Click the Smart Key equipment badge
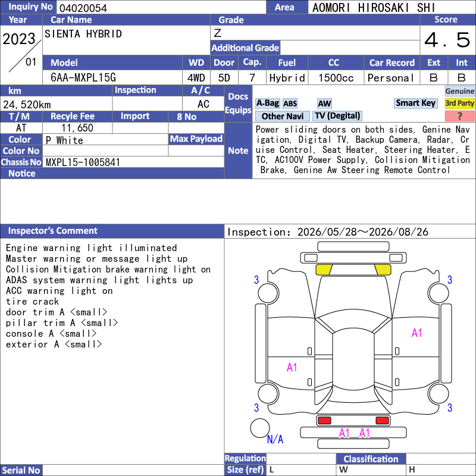The width and height of the screenshot is (476, 476). (415, 104)
